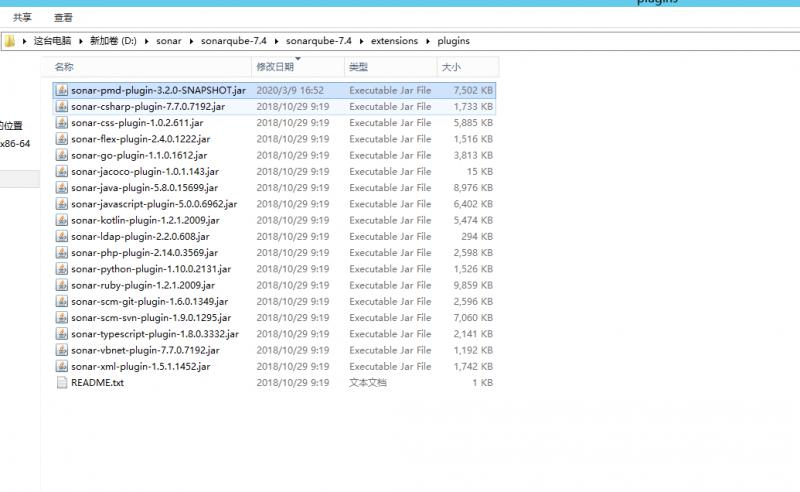
Task: Click jar icon of sonar-scm-svn-plugin-1.9.0.1295.jar
Action: 62,318
